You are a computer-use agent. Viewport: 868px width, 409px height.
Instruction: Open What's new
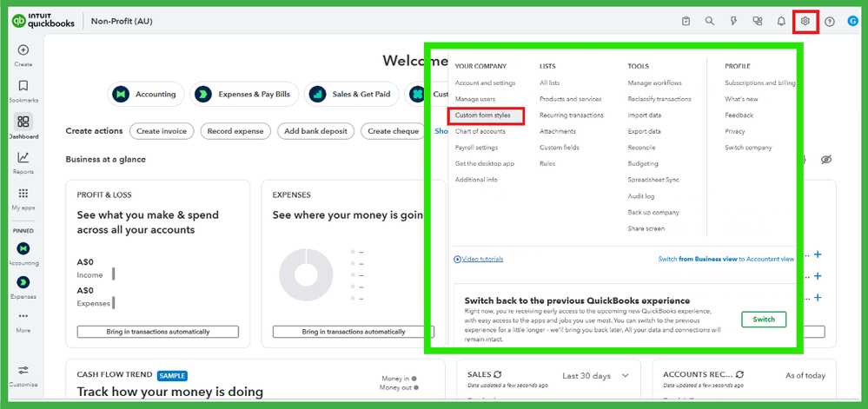[741, 99]
